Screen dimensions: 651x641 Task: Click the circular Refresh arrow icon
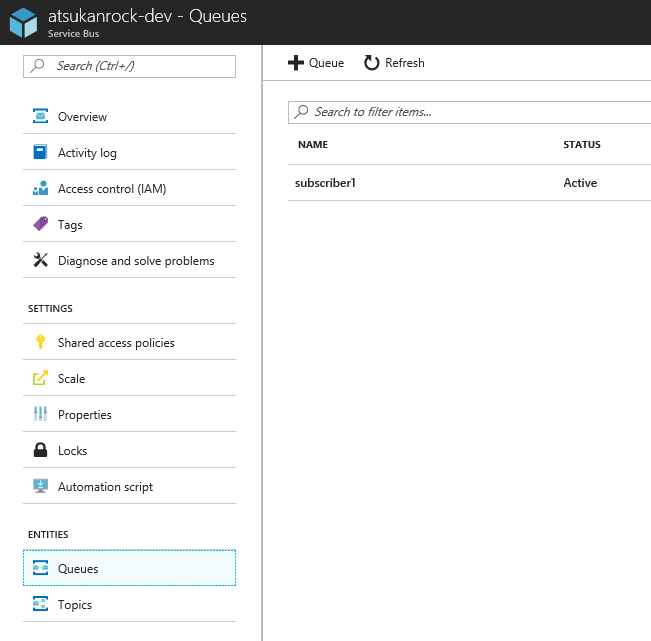click(372, 63)
